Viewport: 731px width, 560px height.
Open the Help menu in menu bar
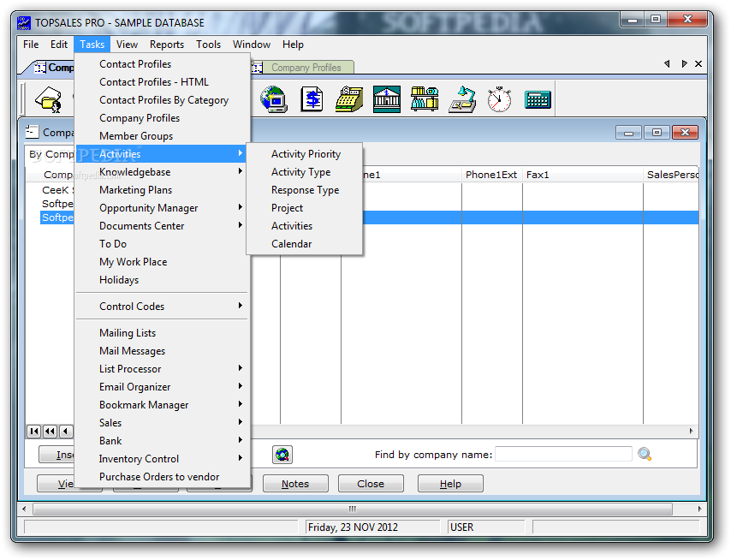click(x=293, y=45)
